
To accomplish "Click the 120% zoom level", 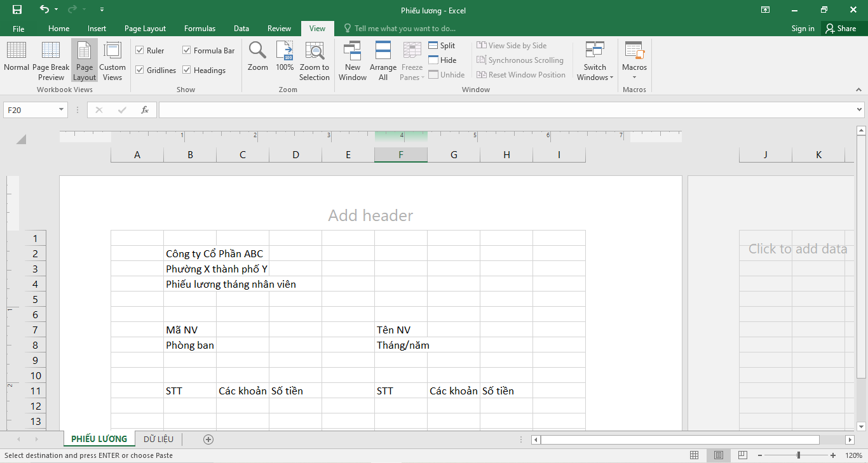I will click(853, 455).
